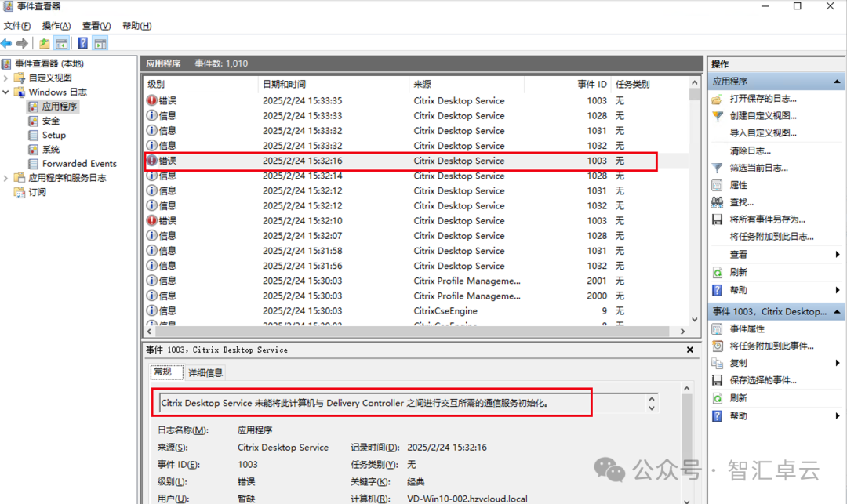Click 导入自定义视图 action

click(x=763, y=132)
